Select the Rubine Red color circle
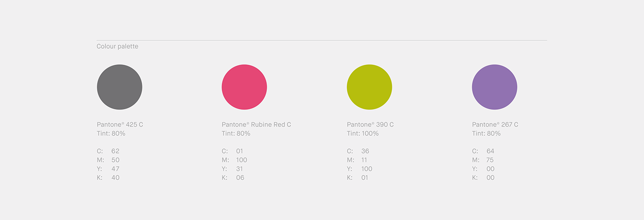 coord(244,87)
